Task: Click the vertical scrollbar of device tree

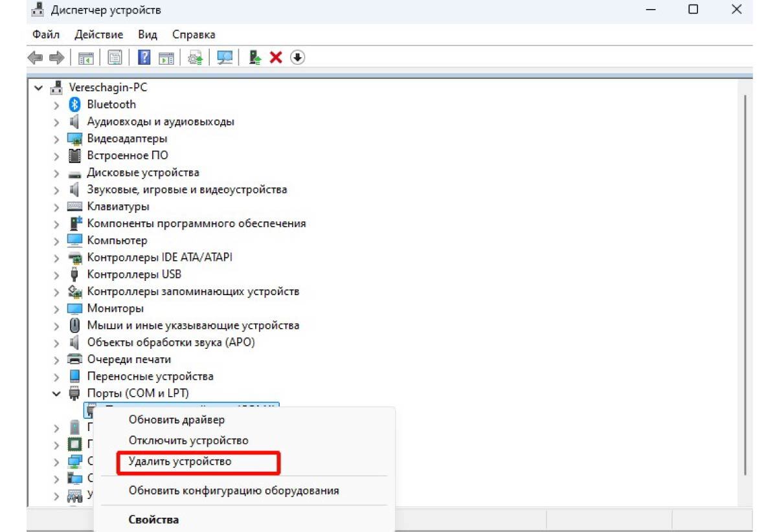Action: click(x=745, y=285)
